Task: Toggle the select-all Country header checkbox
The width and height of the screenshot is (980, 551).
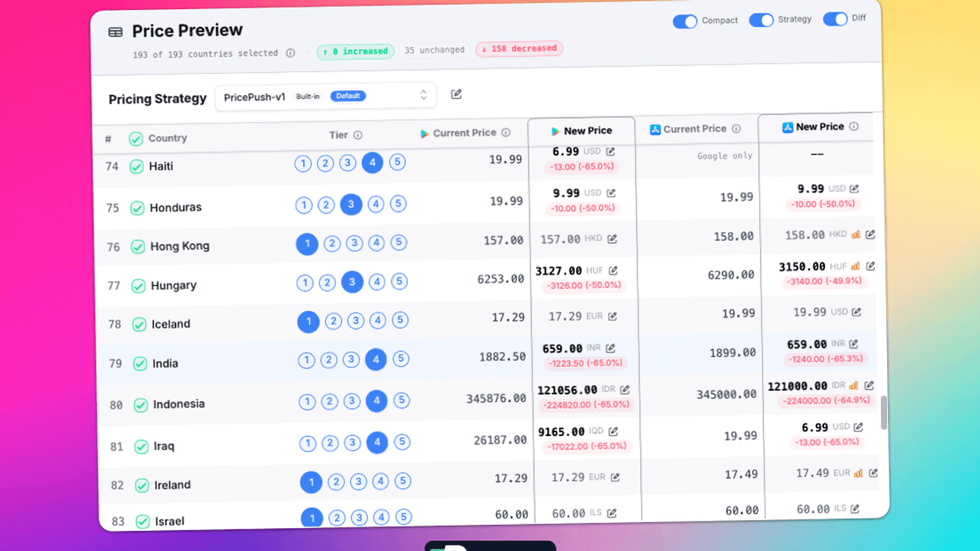Action: pyautogui.click(x=136, y=139)
